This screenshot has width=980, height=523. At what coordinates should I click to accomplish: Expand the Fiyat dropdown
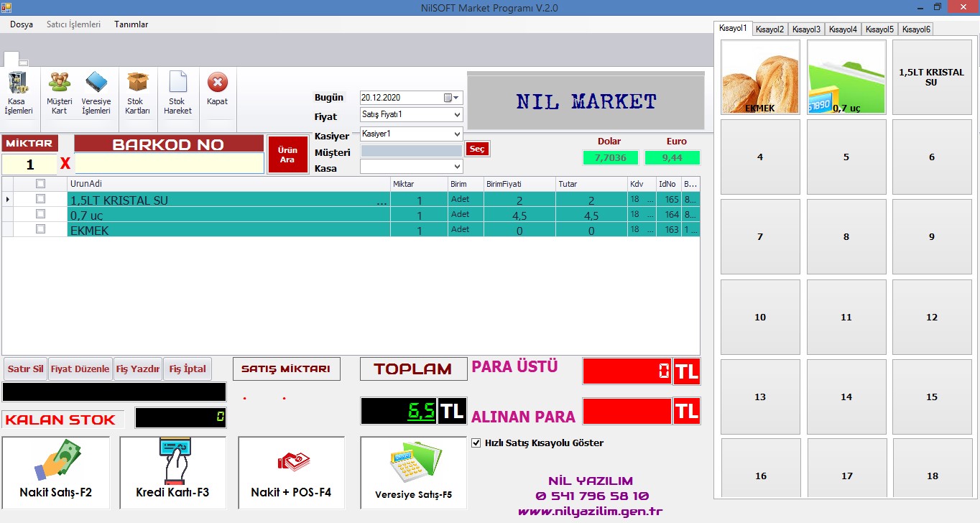pyautogui.click(x=457, y=115)
